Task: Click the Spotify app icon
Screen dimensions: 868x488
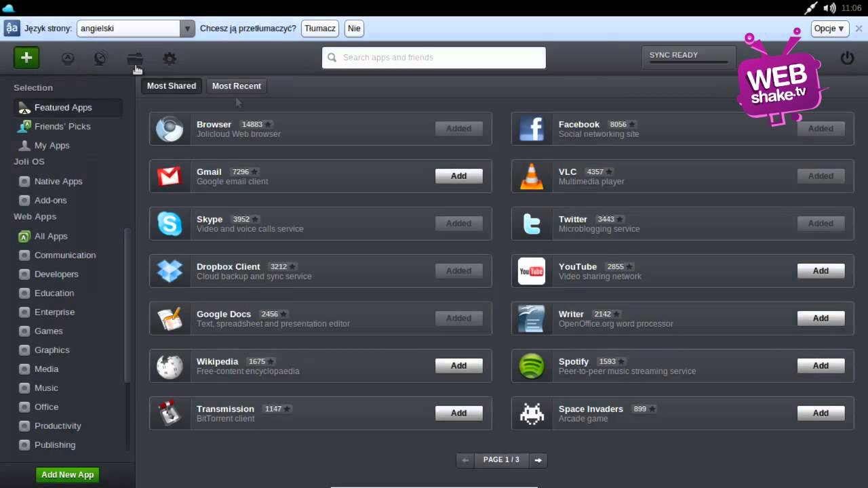Action: point(532,366)
